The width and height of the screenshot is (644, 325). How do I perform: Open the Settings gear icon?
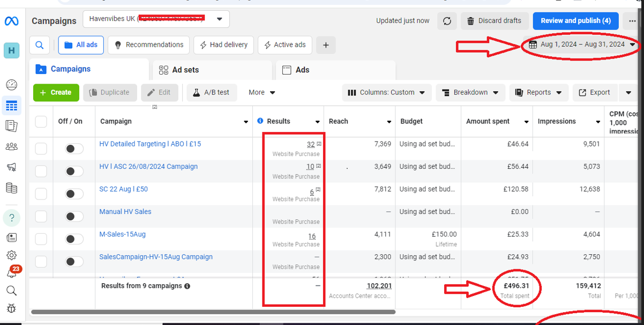(11, 255)
